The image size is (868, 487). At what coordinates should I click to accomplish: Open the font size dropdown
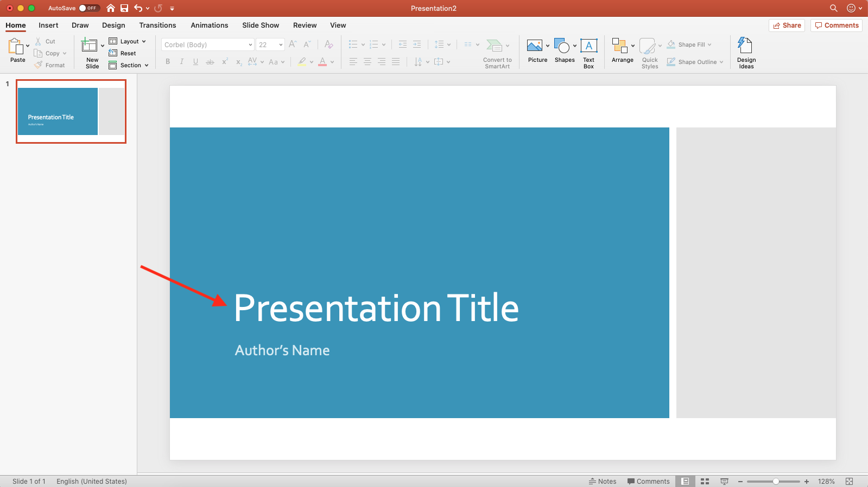(281, 44)
